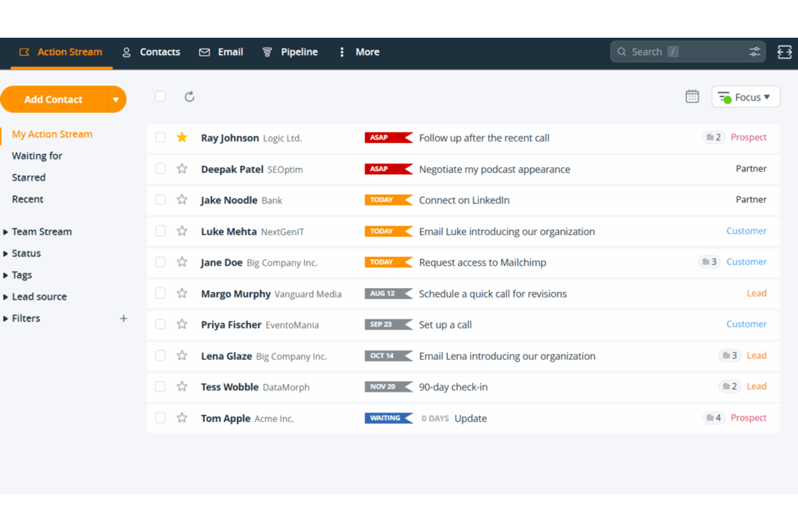Refresh the action stream list
798x532 pixels.
tap(189, 96)
